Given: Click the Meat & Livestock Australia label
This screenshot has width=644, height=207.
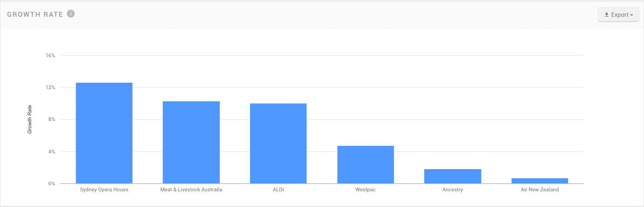Looking at the screenshot, I should pyautogui.click(x=191, y=190).
